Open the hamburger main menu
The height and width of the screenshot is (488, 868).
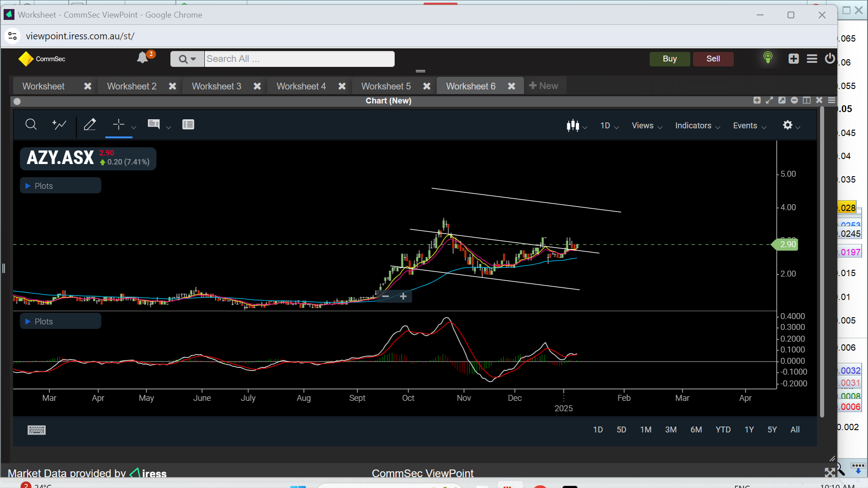(x=812, y=59)
